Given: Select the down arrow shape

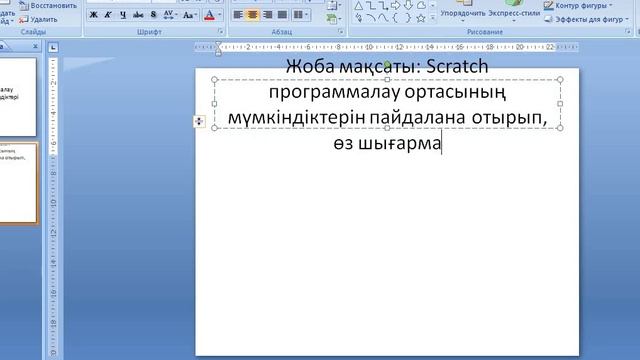Looking at the screenshot, I should (x=408, y=6).
